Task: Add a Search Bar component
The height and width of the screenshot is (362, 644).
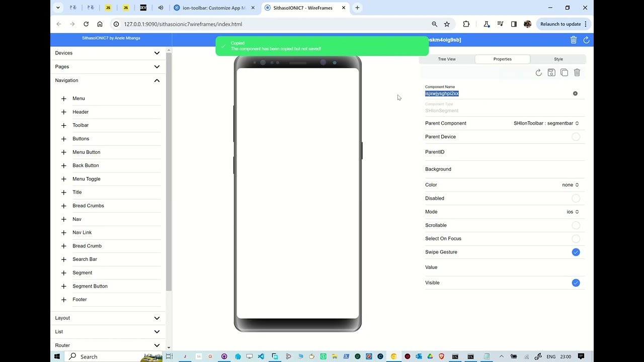Action: click(64, 259)
